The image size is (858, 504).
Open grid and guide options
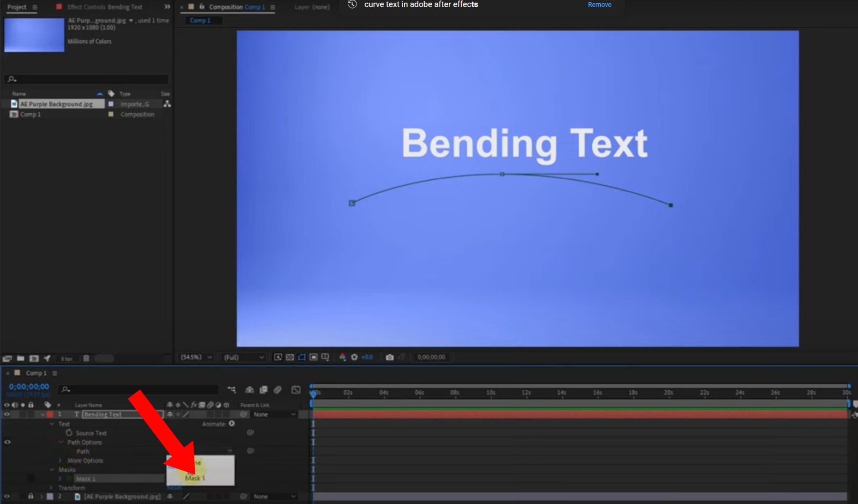click(325, 357)
